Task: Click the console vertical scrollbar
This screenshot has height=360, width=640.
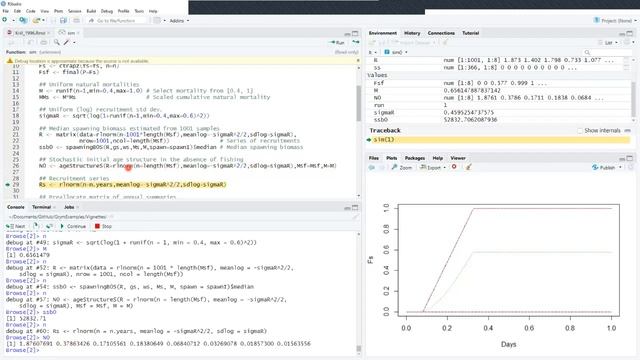Action: pyautogui.click(x=359, y=349)
